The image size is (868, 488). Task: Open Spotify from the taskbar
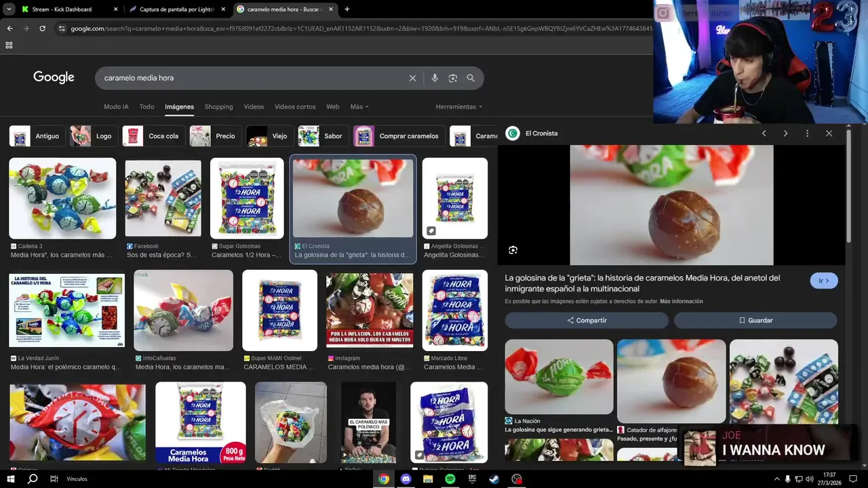point(450,479)
